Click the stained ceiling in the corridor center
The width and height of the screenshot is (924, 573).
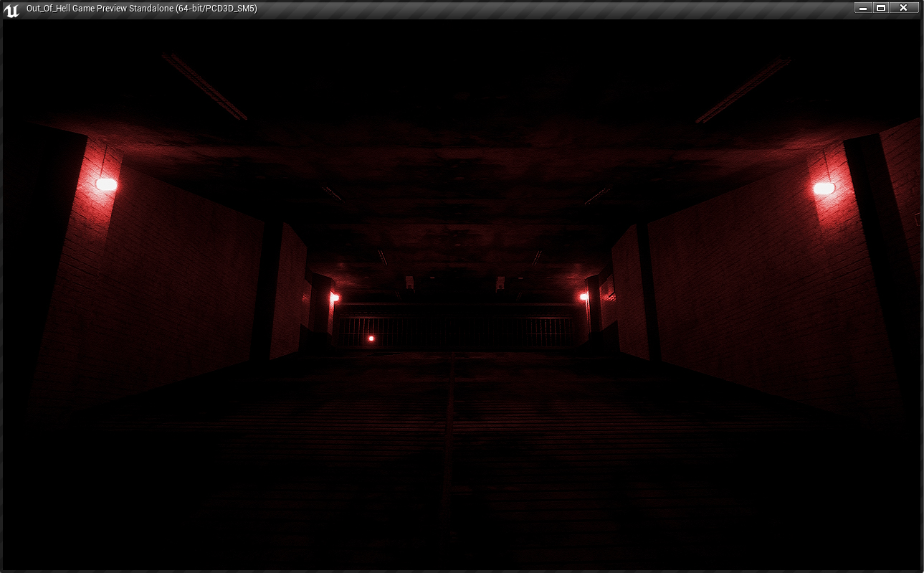tap(459, 179)
